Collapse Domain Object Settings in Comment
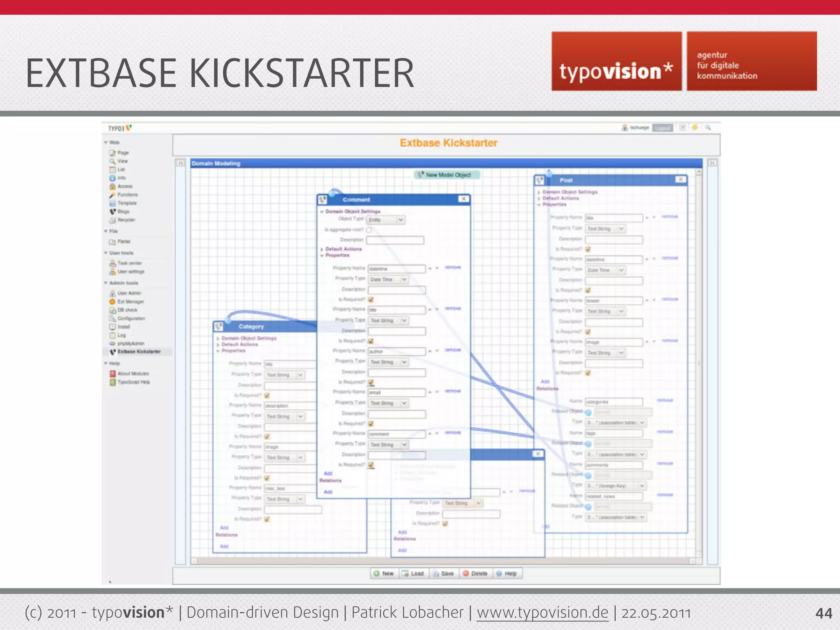The image size is (840, 630). pos(350,211)
